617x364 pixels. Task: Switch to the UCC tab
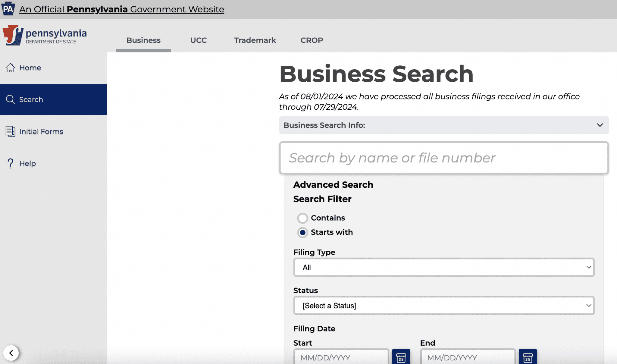198,40
